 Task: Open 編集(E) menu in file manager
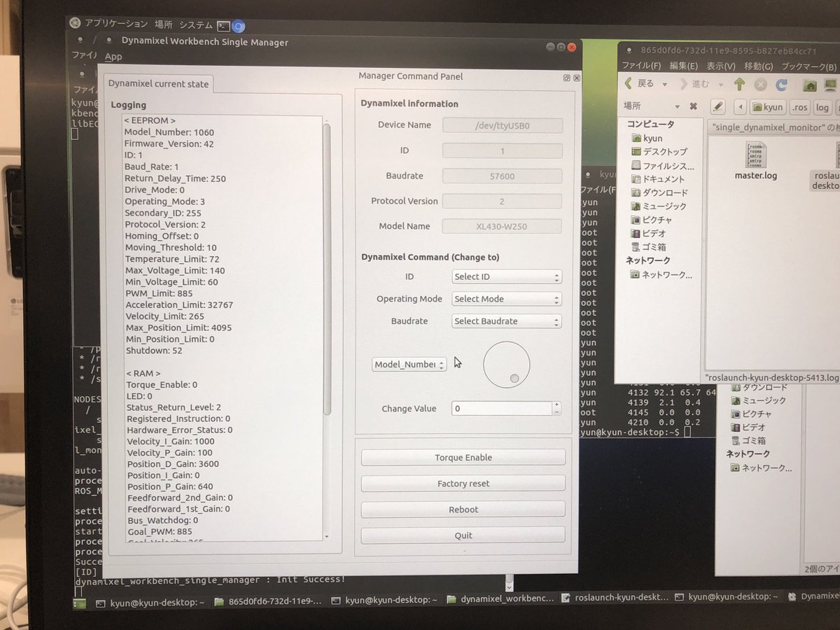tap(683, 66)
